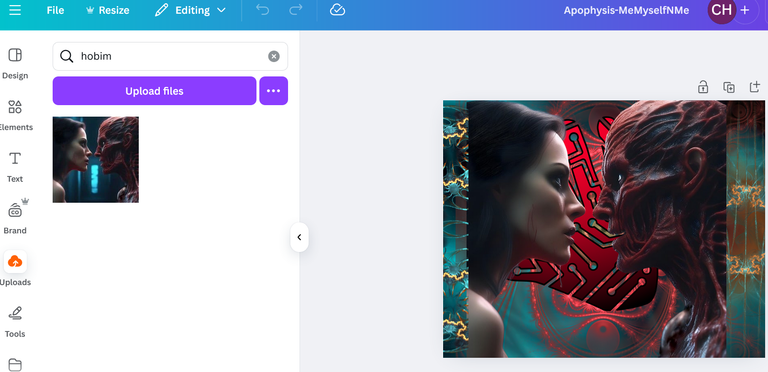The image size is (768, 372).
Task: Check cloud save status icon
Action: tap(337, 10)
